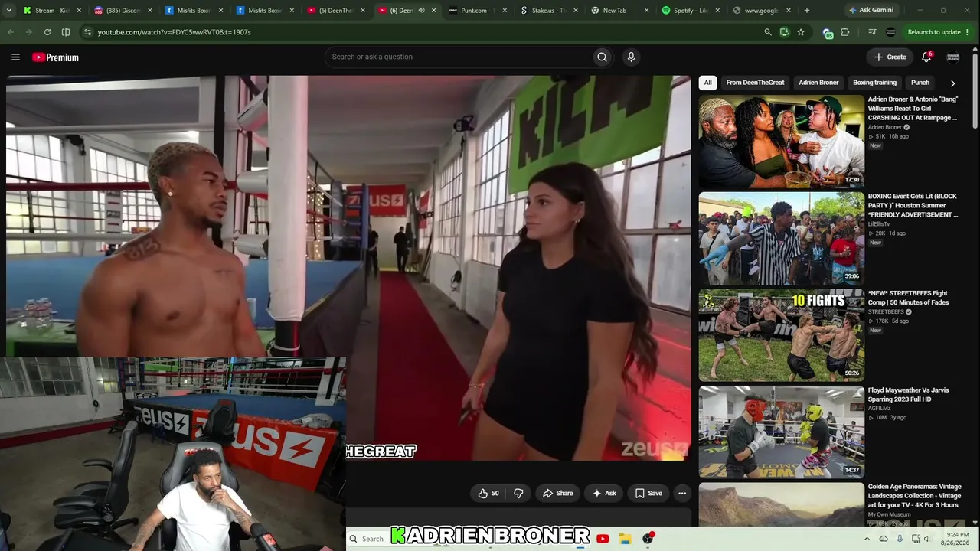This screenshot has width=980, height=551.
Task: Open Chrome extensions puzzle icon
Action: tap(845, 32)
